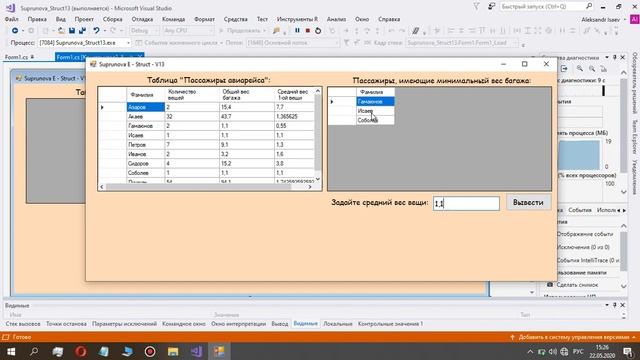640x360 pixels.
Task: Zoom in on the diagnostics timeline
Action: 580,69
